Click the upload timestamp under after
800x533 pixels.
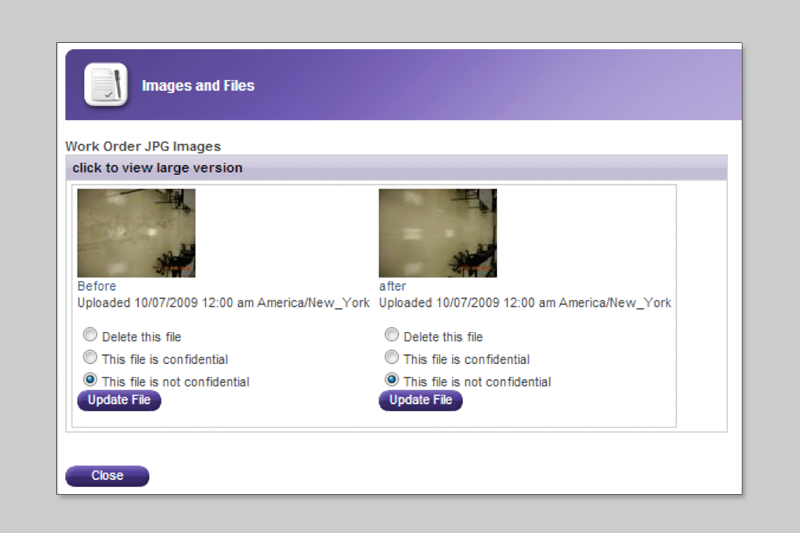click(x=525, y=303)
